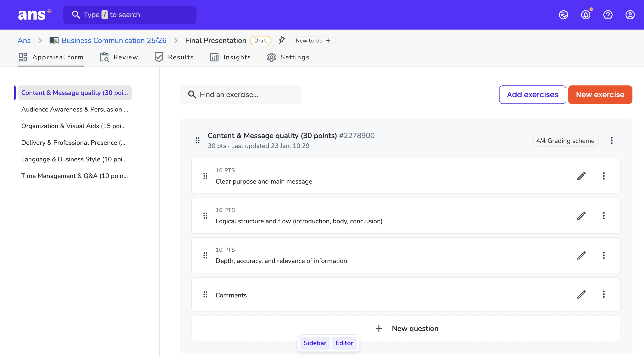Open more options for Clear purpose and main message
Screen dimensions: 644x357
tap(604, 176)
